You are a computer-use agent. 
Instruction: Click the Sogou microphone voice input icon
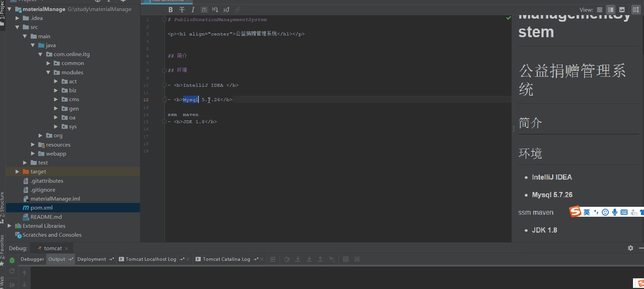point(614,212)
